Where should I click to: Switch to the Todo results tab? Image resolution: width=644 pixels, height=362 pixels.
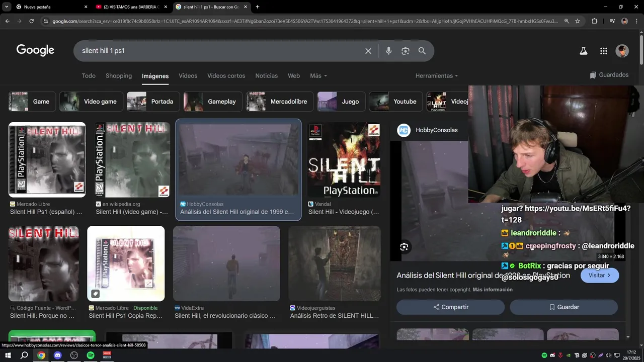coord(89,75)
